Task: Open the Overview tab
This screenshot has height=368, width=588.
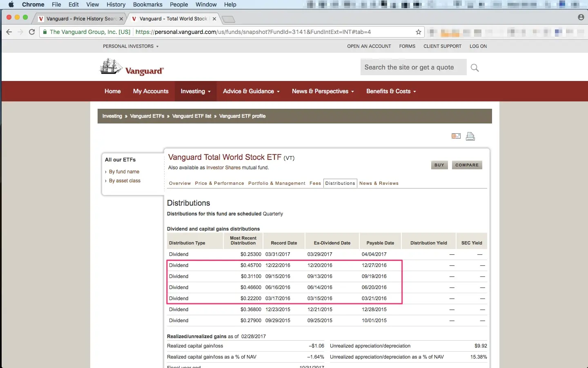Action: point(180,183)
